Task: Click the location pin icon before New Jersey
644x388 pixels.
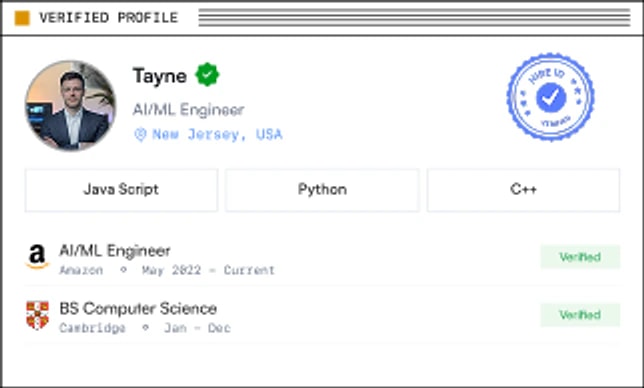Action: click(x=140, y=134)
